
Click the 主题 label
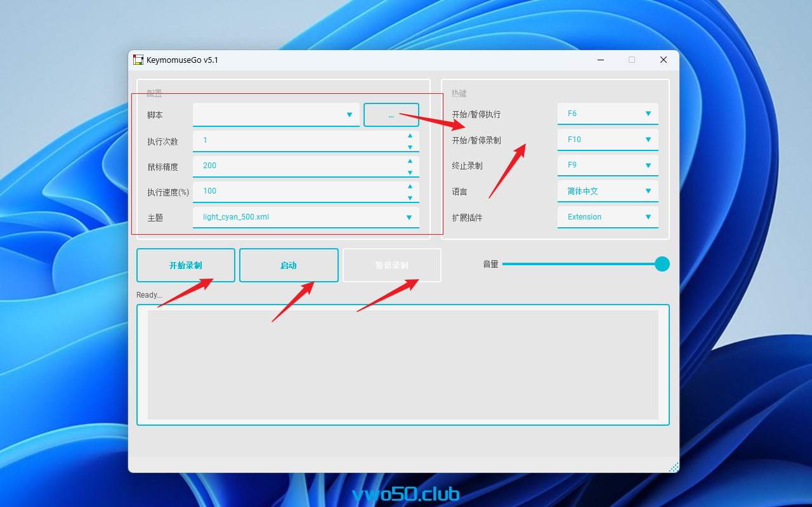(x=155, y=218)
